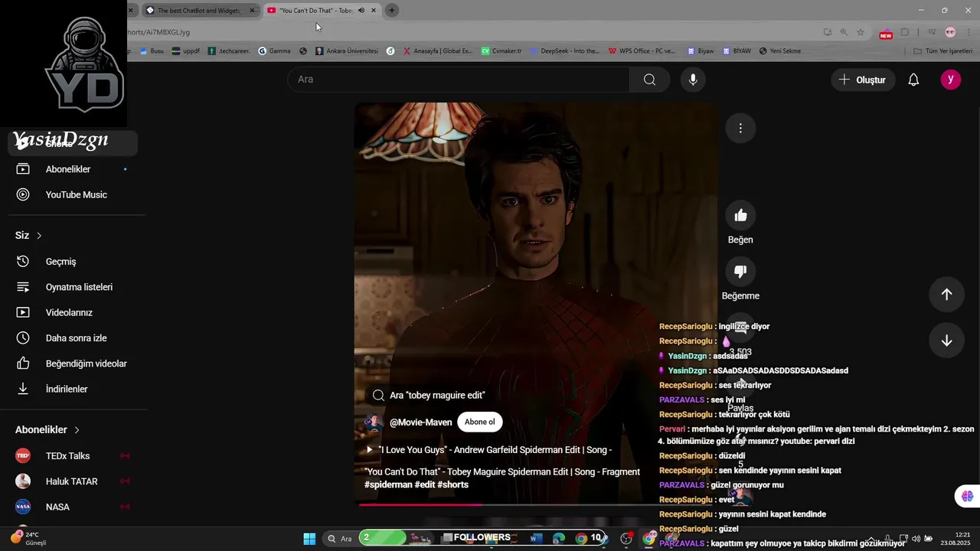The height and width of the screenshot is (551, 980).
Task: Click the YouTube Ara search field
Action: tap(459, 80)
